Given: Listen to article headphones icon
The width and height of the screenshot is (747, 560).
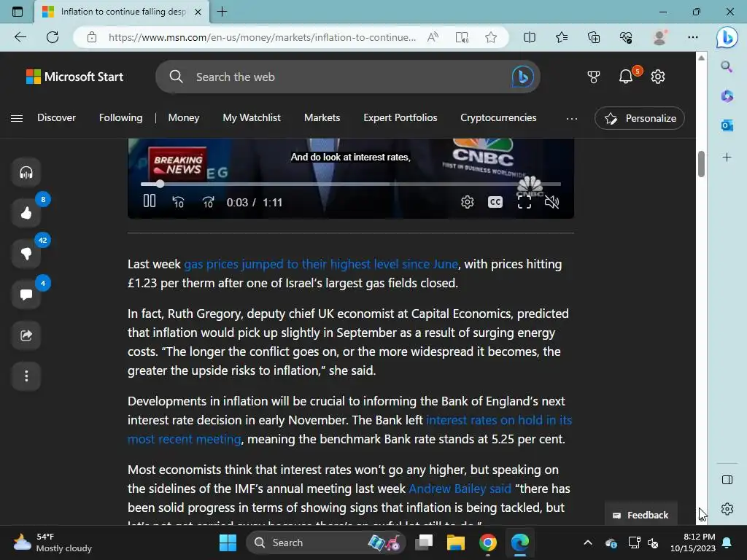Looking at the screenshot, I should [x=26, y=172].
